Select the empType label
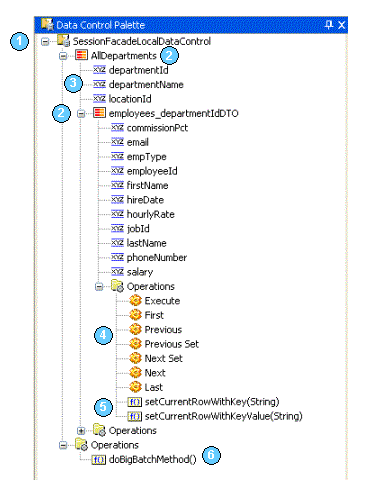373x503 pixels. (146, 157)
